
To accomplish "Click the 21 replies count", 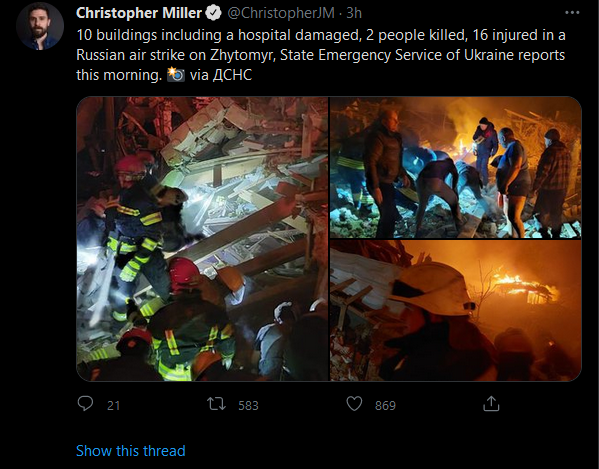I will click(x=113, y=405).
